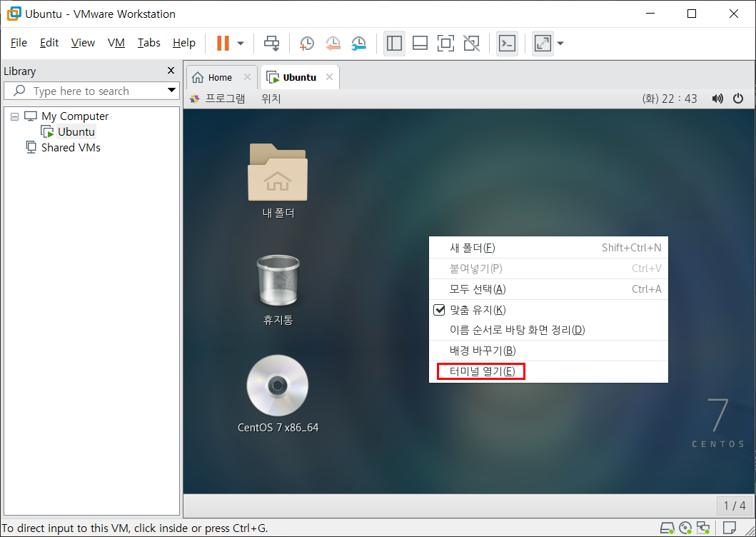The image size is (756, 537).
Task: Toggle the library sidebar view icon
Action: point(394,43)
